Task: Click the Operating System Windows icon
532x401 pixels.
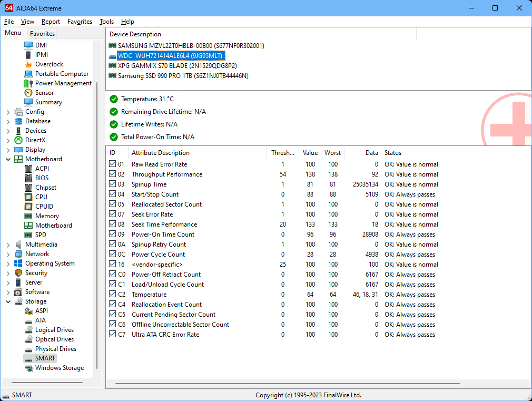Action: coord(18,263)
